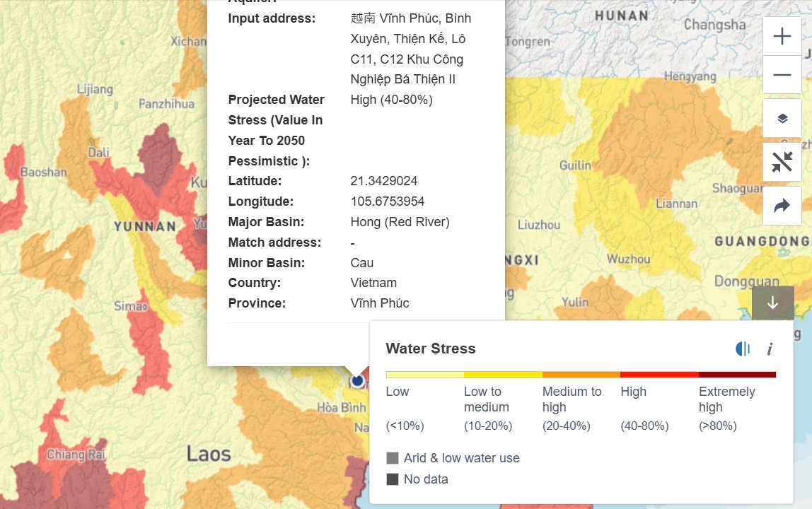Click the Extremely high dark red swatch
Screen dimensions: 812x509
click(737, 375)
